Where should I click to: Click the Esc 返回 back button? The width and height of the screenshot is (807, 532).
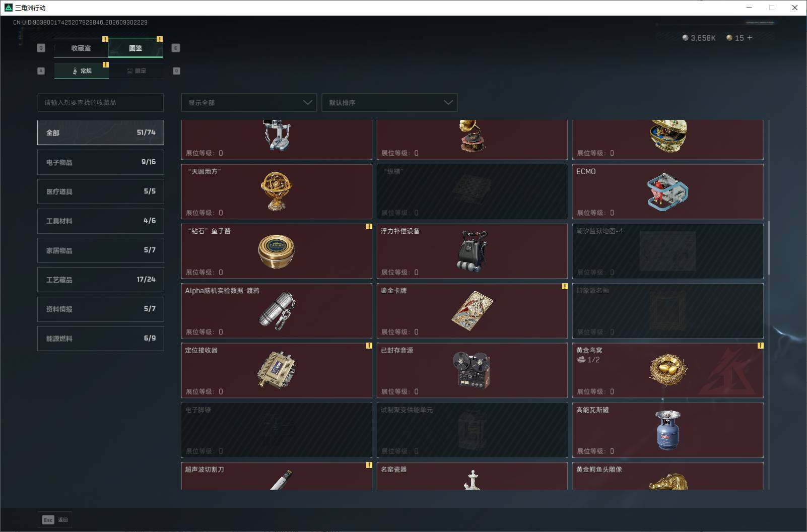[x=55, y=519]
